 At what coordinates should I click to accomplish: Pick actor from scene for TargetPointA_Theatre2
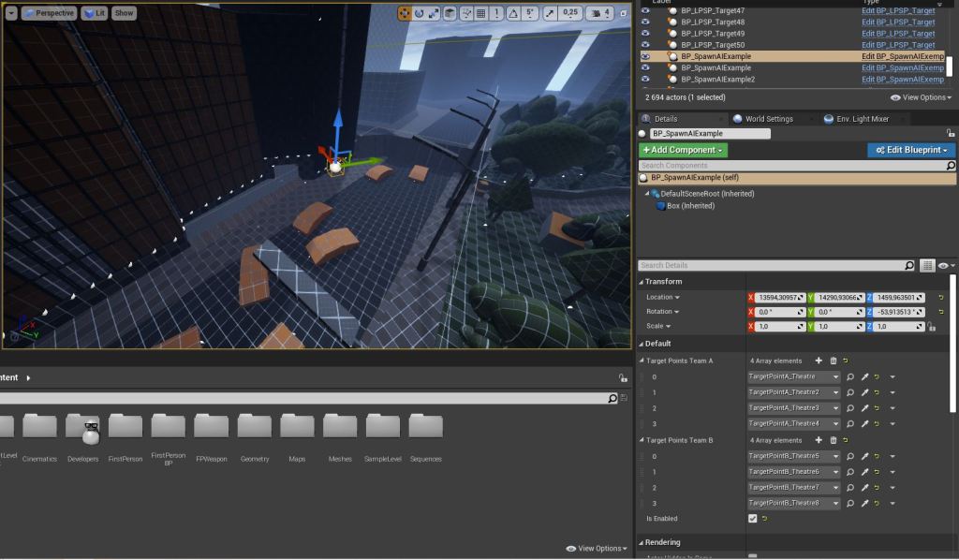[x=864, y=392]
